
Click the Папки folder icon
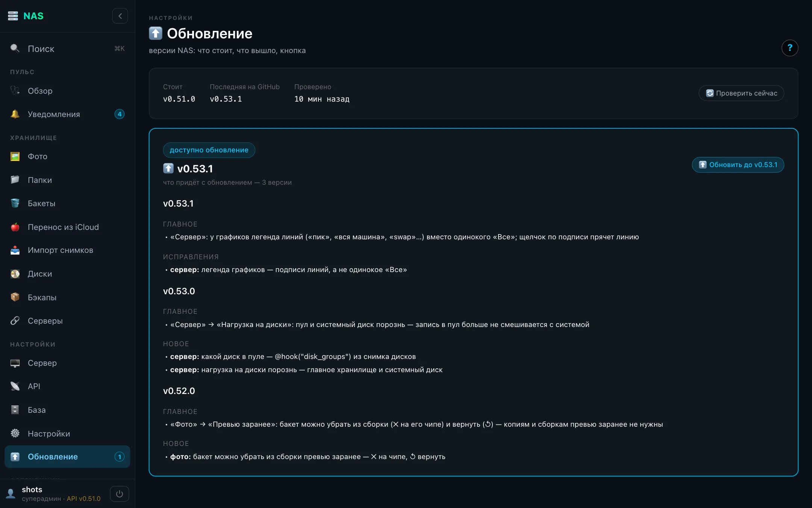tap(15, 180)
